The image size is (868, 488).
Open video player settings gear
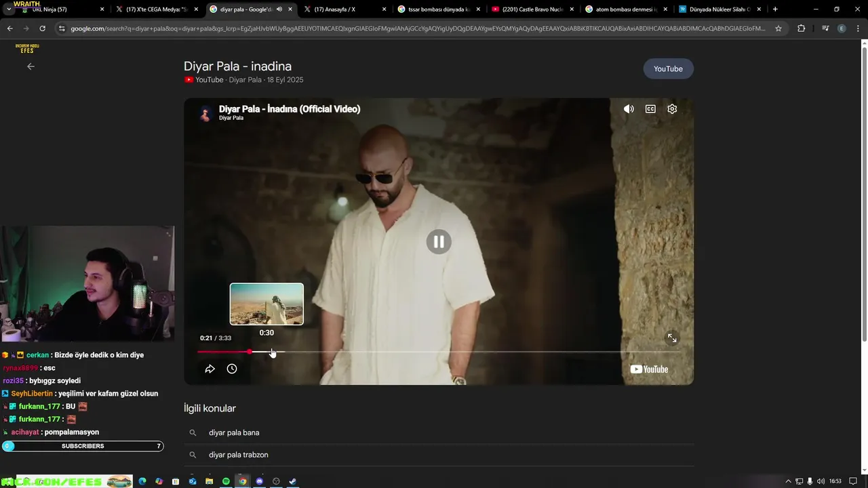click(672, 109)
